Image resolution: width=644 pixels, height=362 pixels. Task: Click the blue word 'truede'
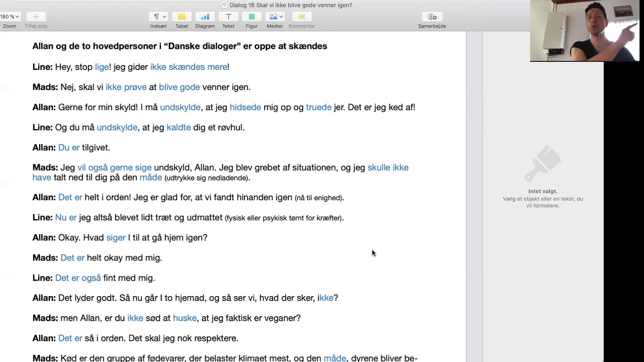coord(318,107)
